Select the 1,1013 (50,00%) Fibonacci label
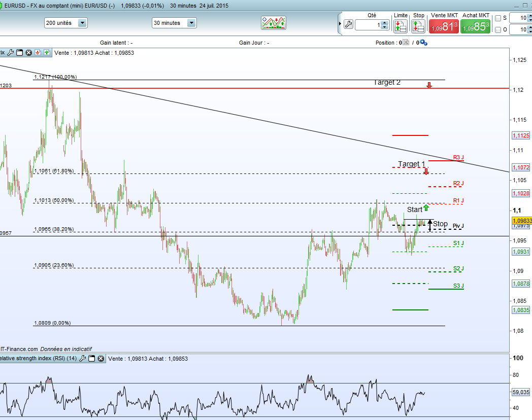This screenshot has height=420, width=532. [54, 200]
